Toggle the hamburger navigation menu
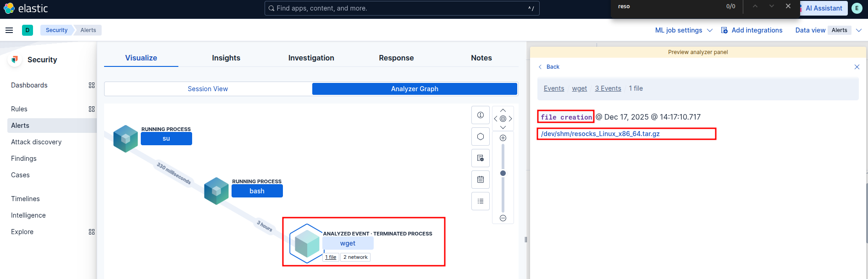 point(9,30)
